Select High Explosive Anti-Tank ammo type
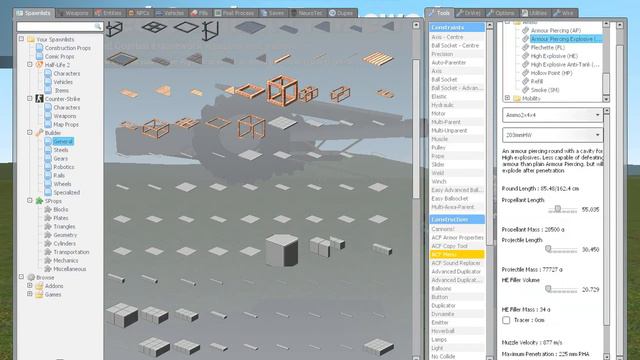Viewport: 640px width, 360px height. pos(565,64)
